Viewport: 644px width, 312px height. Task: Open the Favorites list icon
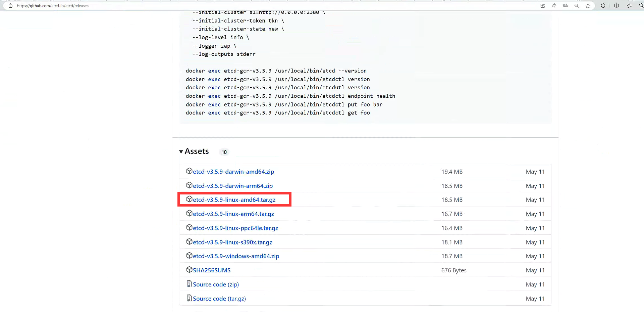tap(629, 6)
